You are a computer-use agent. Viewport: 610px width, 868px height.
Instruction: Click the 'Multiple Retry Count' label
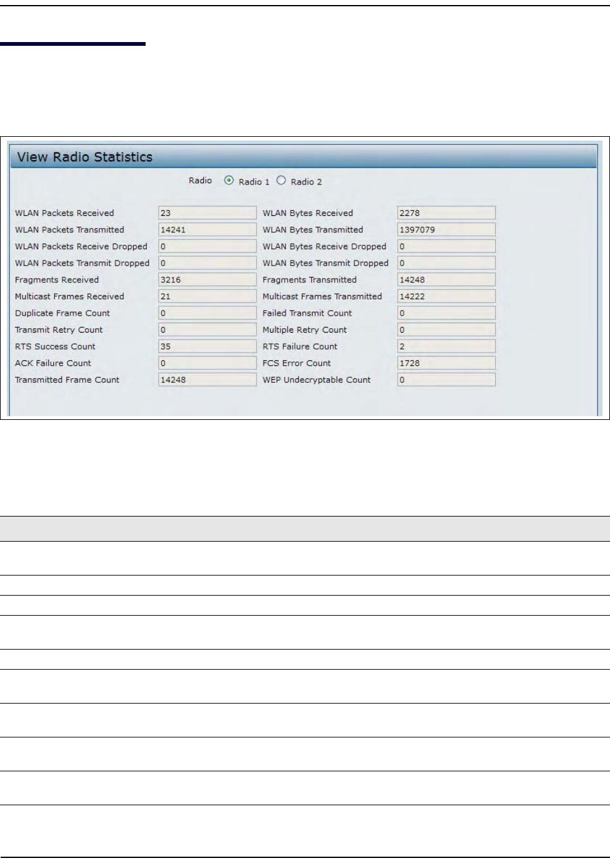click(304, 330)
